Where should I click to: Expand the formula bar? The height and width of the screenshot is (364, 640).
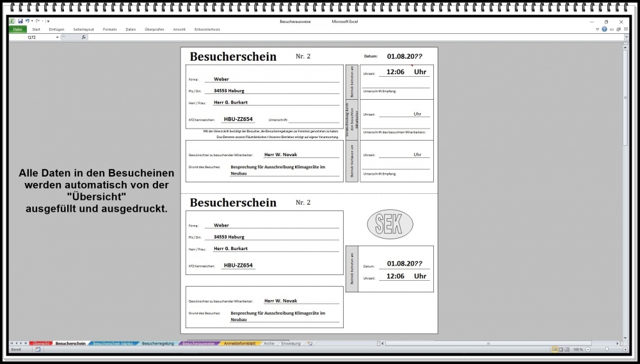click(x=626, y=37)
